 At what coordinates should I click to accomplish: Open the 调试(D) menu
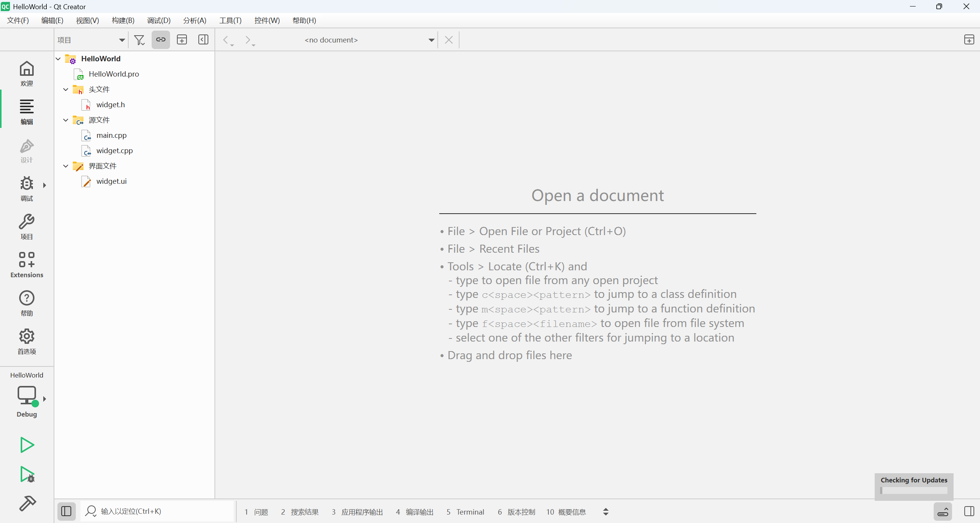(159, 20)
